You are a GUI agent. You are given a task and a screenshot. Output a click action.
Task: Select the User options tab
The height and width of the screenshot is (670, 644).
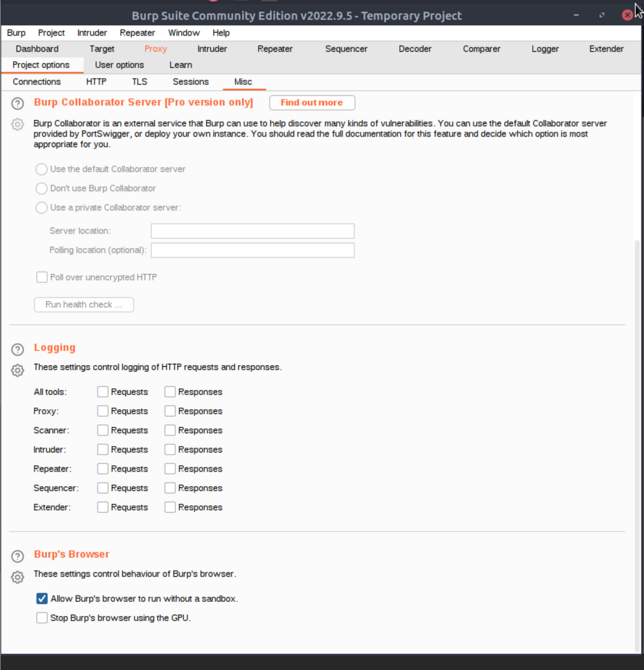[x=119, y=65]
